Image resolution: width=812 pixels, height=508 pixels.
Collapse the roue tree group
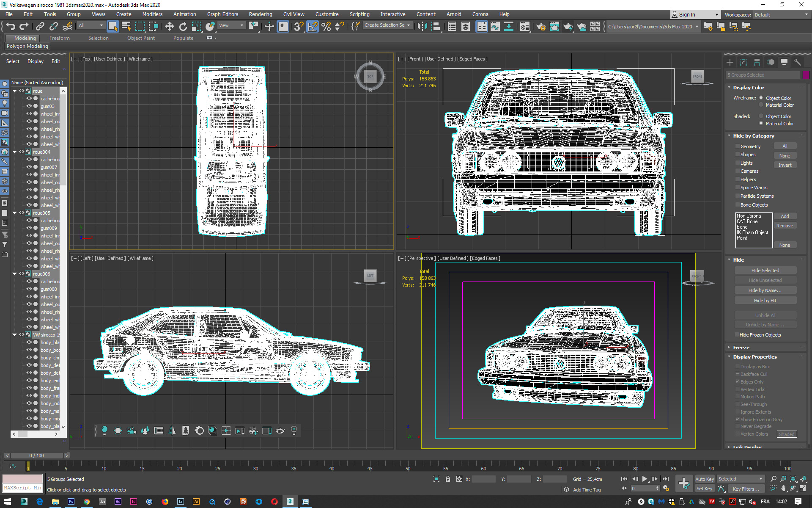[15, 91]
